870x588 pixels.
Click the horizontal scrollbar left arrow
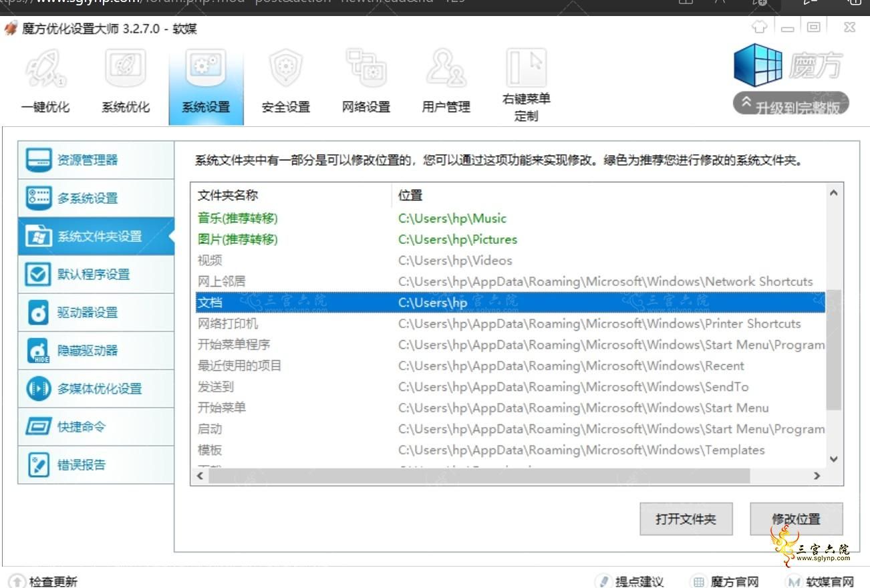(x=200, y=476)
